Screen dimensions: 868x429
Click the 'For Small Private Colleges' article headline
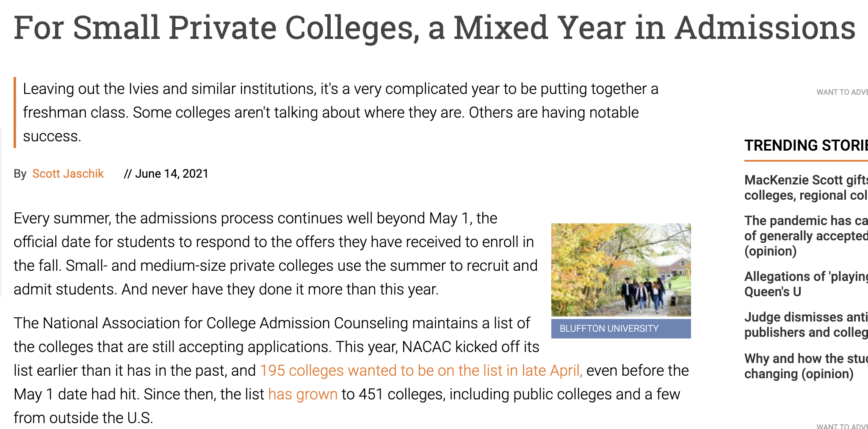pyautogui.click(x=434, y=28)
